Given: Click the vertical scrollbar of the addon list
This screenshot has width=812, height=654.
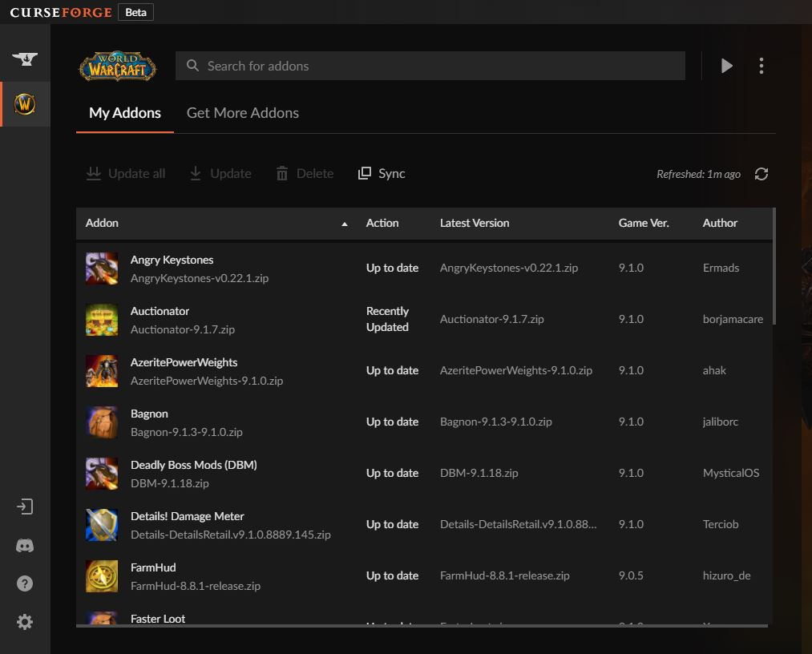Looking at the screenshot, I should (x=774, y=266).
